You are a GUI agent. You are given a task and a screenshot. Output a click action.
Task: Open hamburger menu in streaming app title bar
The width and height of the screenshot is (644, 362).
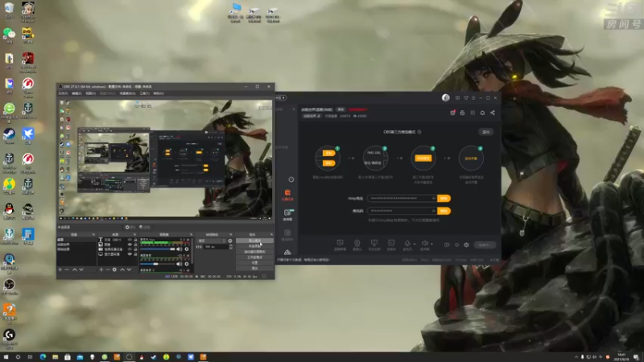[473, 98]
